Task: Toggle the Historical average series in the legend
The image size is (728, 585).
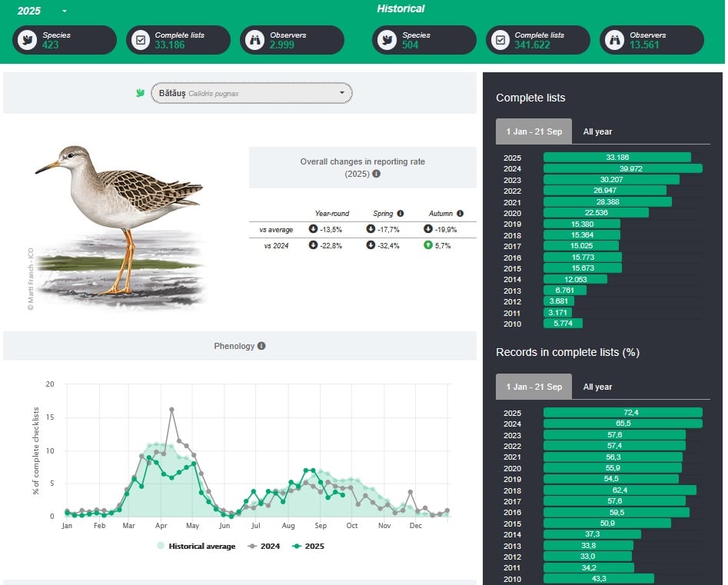Action: [x=195, y=546]
